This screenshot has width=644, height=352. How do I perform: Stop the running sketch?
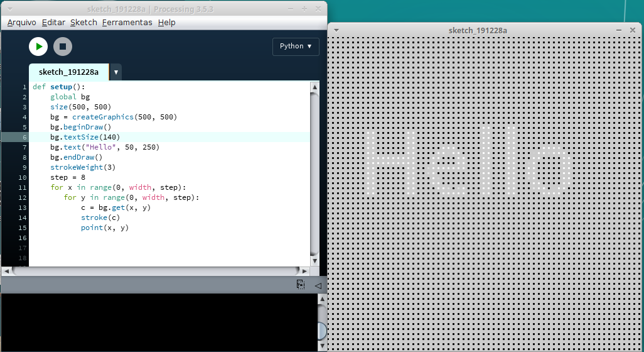[62, 47]
